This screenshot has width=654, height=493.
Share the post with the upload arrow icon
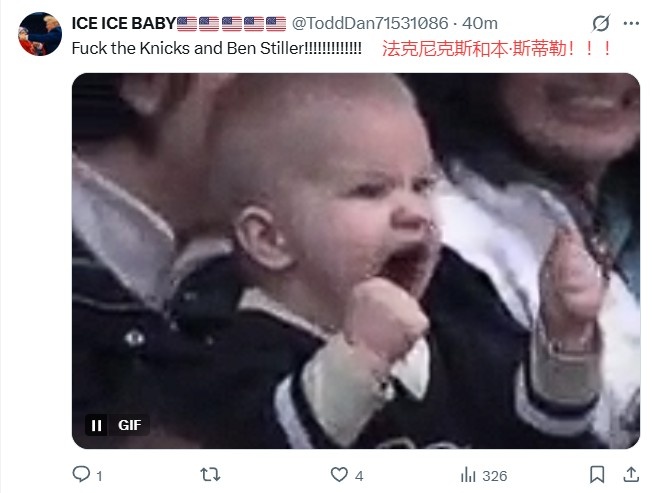(x=631, y=474)
